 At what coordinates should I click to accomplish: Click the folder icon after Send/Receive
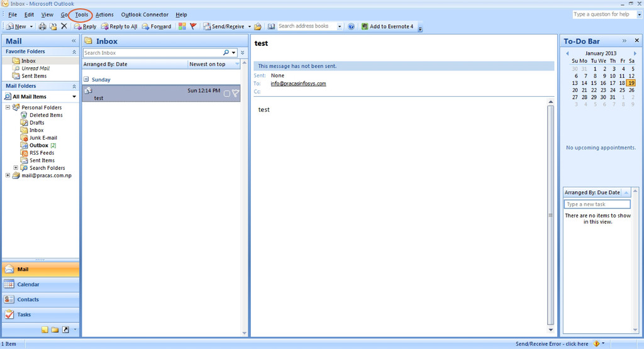(257, 26)
